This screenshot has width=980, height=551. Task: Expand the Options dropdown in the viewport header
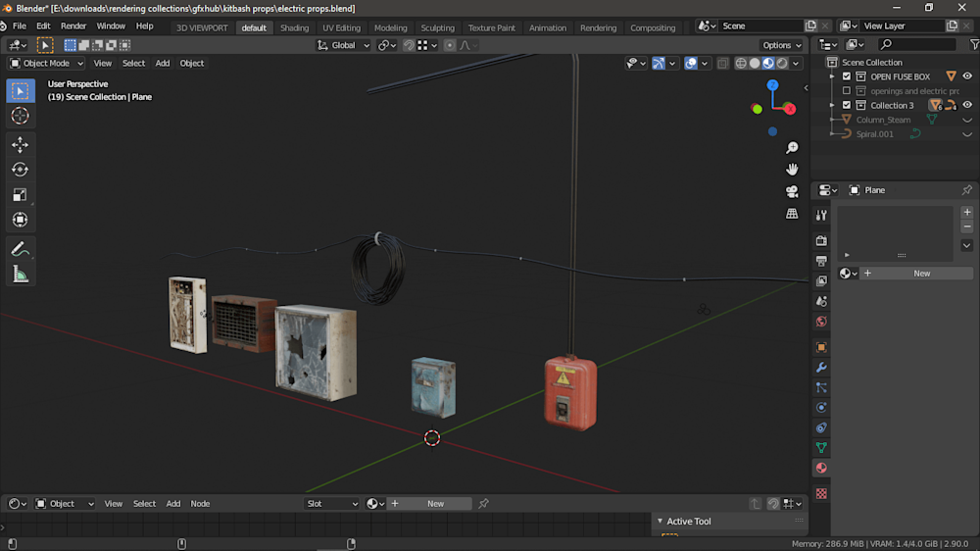781,45
